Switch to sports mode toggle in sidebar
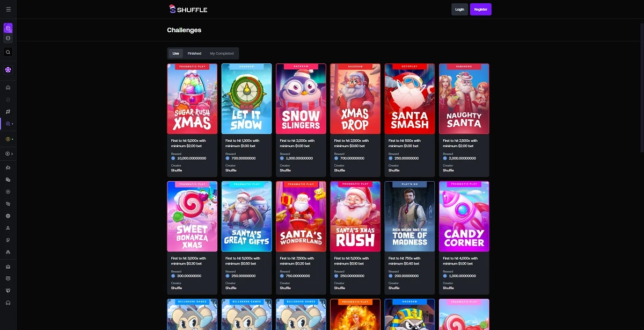 tap(8, 38)
